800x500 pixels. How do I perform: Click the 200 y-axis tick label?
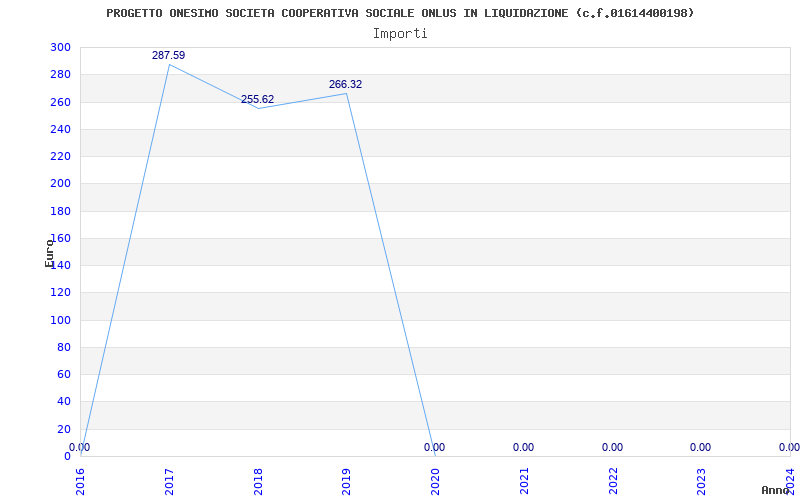tap(60, 183)
